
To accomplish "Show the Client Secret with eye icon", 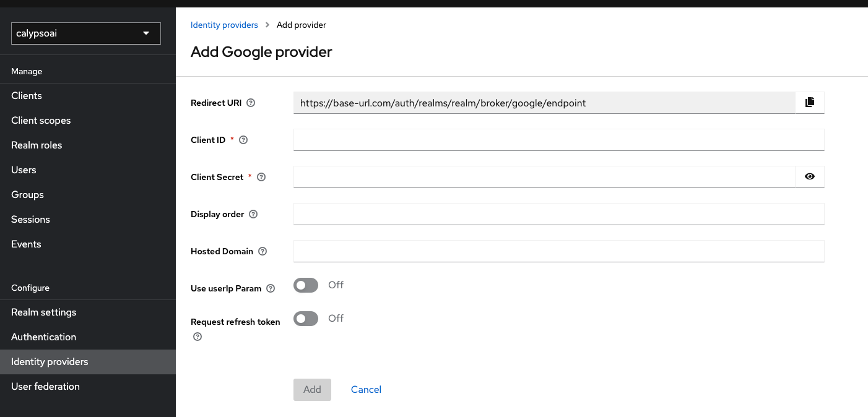I will point(810,177).
